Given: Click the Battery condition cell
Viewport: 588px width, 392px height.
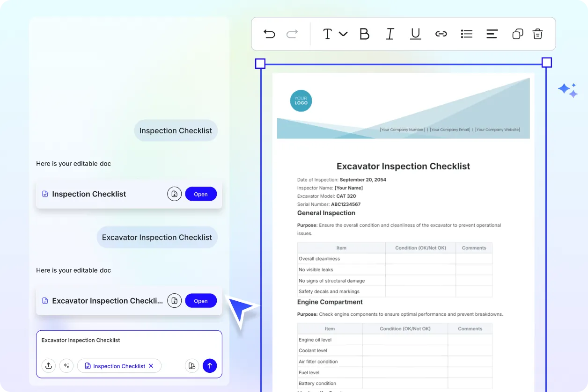Looking at the screenshot, I should coord(330,384).
